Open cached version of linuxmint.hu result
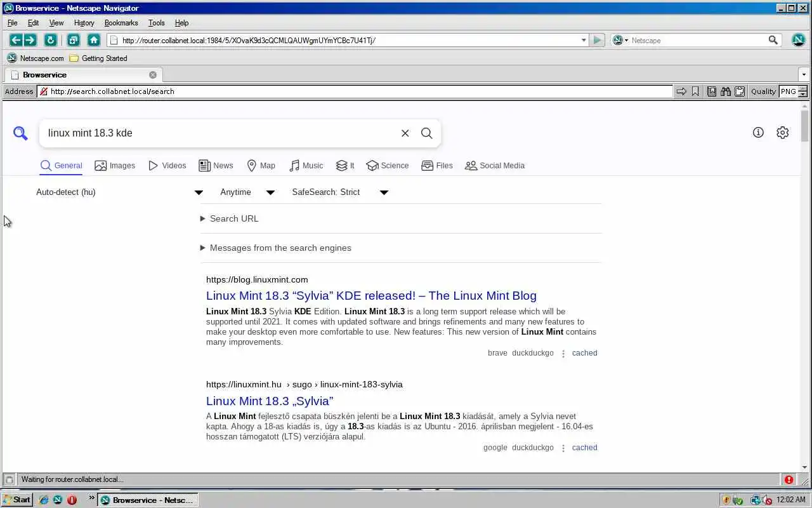 click(x=584, y=448)
